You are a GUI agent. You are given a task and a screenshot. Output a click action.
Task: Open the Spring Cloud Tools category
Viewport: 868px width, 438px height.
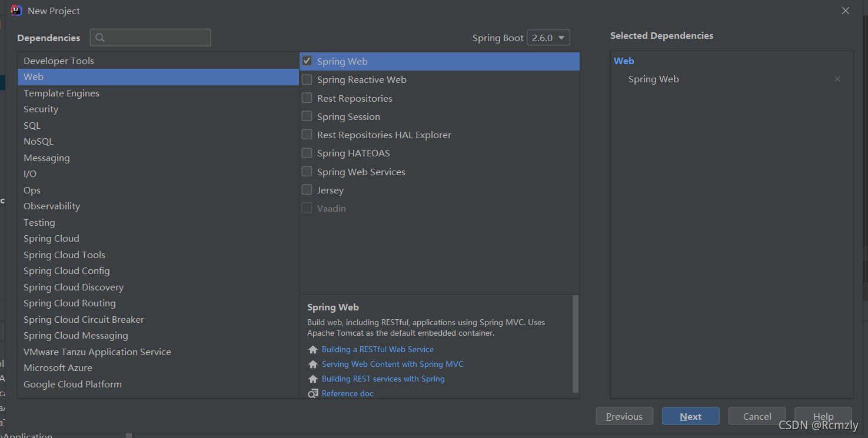point(158,255)
